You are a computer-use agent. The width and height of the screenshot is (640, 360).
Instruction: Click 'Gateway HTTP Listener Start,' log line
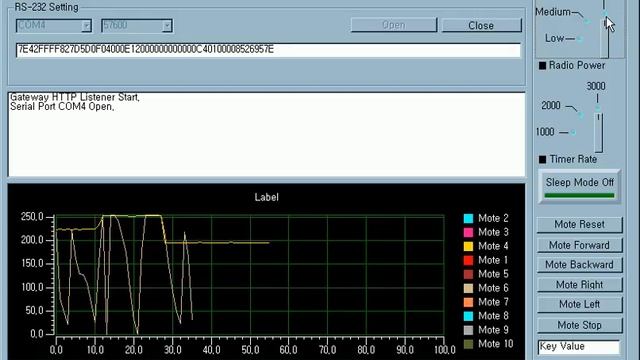pyautogui.click(x=75, y=97)
